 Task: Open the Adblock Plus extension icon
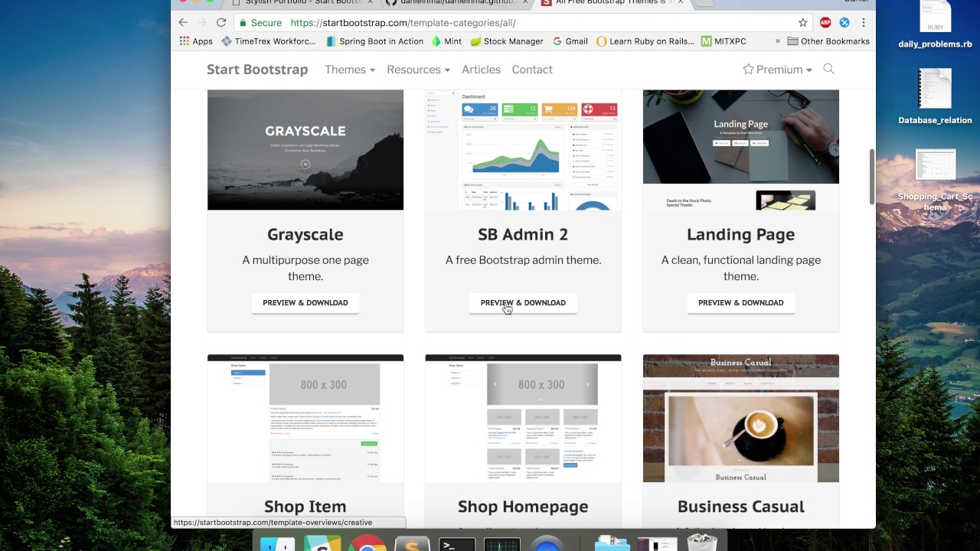pyautogui.click(x=825, y=23)
